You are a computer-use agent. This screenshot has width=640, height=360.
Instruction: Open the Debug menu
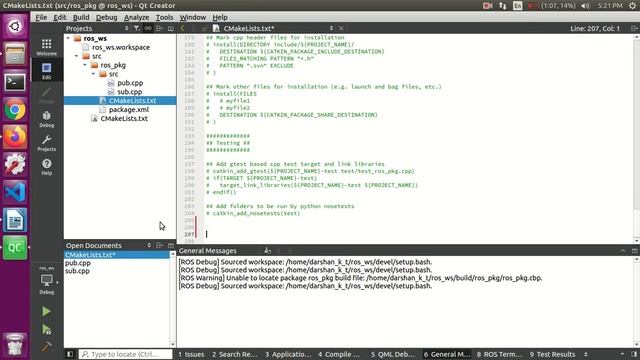click(107, 17)
